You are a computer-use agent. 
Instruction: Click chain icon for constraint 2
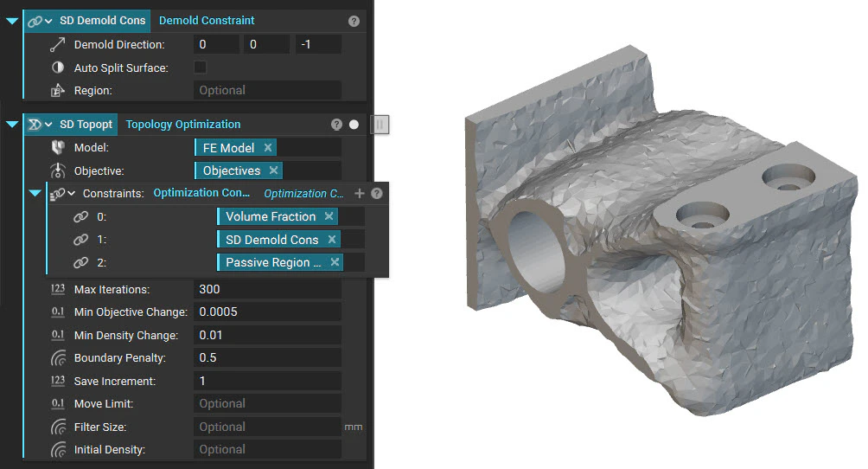click(80, 262)
